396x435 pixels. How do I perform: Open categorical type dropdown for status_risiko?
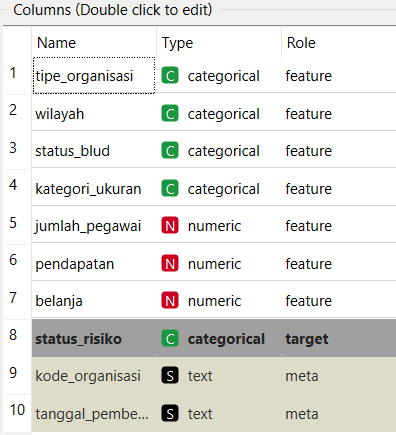[x=219, y=338]
